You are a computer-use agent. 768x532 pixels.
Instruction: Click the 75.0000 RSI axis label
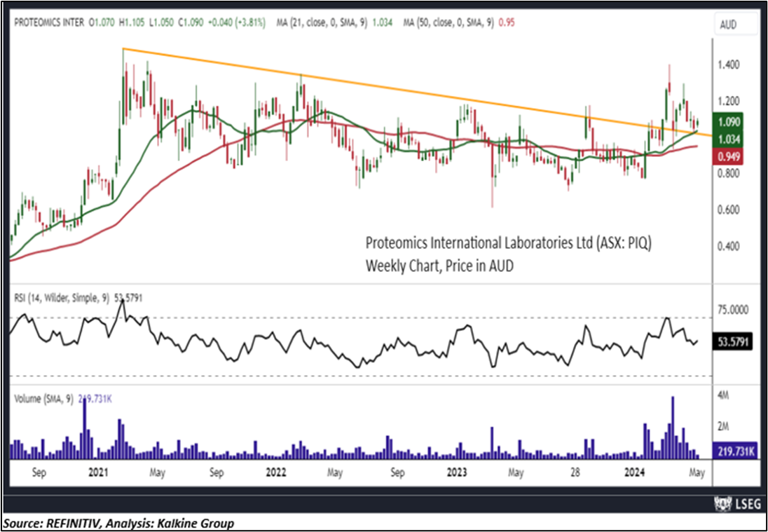[734, 310]
